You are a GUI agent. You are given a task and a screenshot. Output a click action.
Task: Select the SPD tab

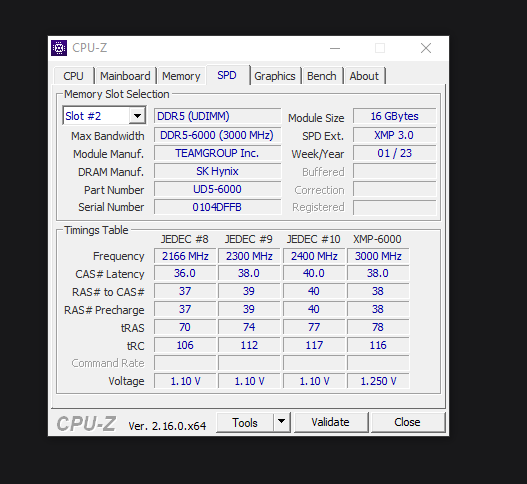pos(227,75)
